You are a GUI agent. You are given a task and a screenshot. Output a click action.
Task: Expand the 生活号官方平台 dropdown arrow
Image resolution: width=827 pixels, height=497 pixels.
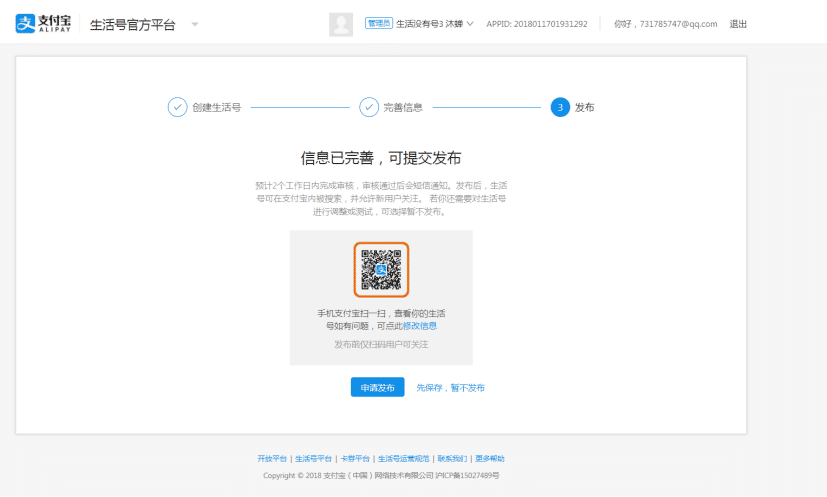(195, 24)
